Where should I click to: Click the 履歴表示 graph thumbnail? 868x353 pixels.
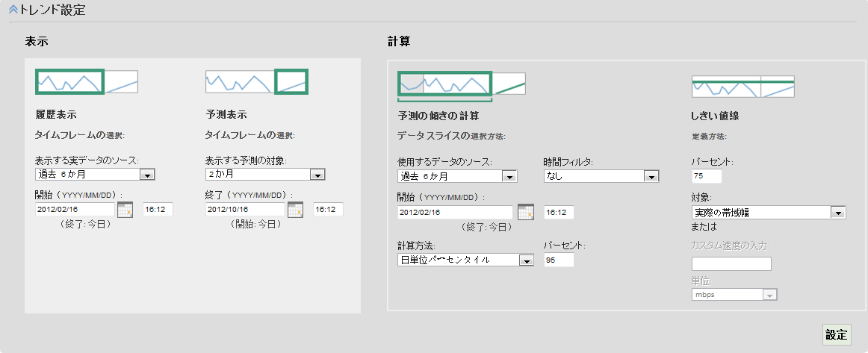[87, 81]
